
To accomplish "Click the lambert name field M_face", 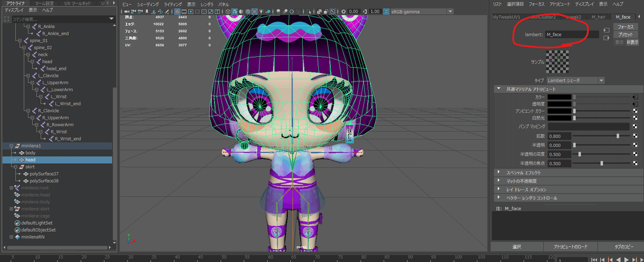I will coord(572,34).
